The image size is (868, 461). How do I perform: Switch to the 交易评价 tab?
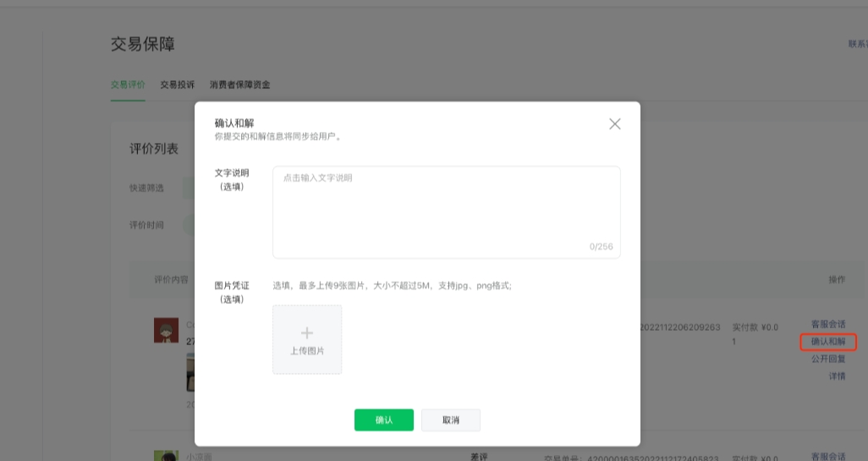pos(128,85)
